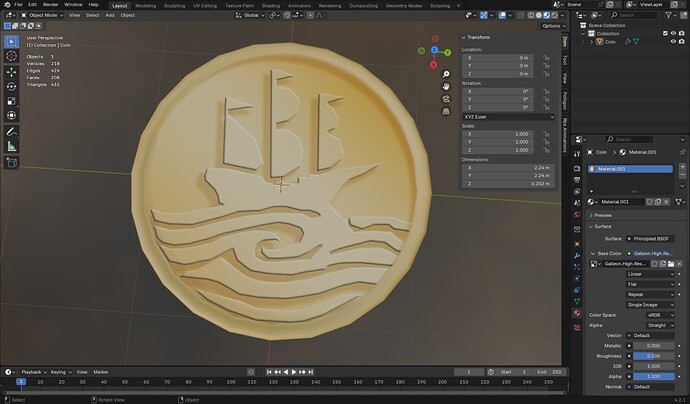
Task: Click the negative X axis red gizmo ball
Action: pyautogui.click(x=435, y=39)
